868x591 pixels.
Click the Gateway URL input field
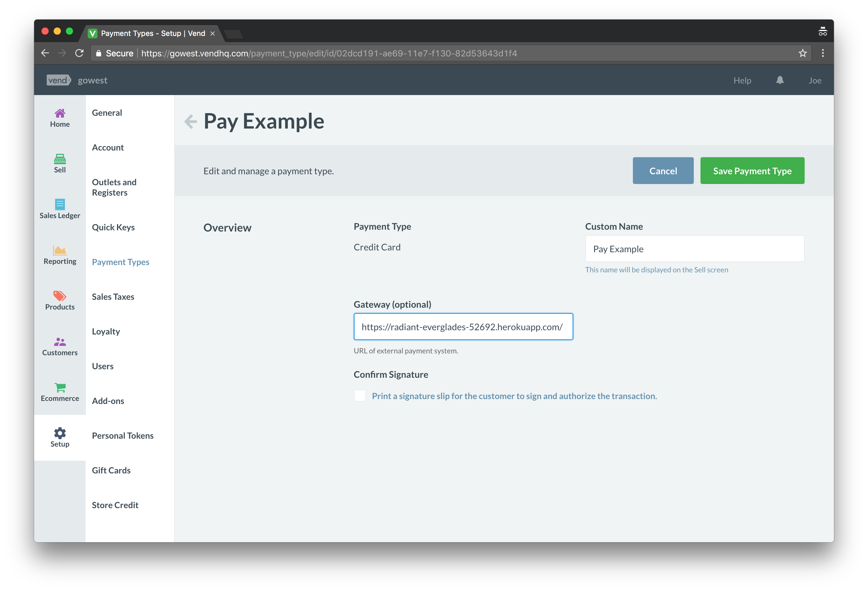tap(463, 327)
